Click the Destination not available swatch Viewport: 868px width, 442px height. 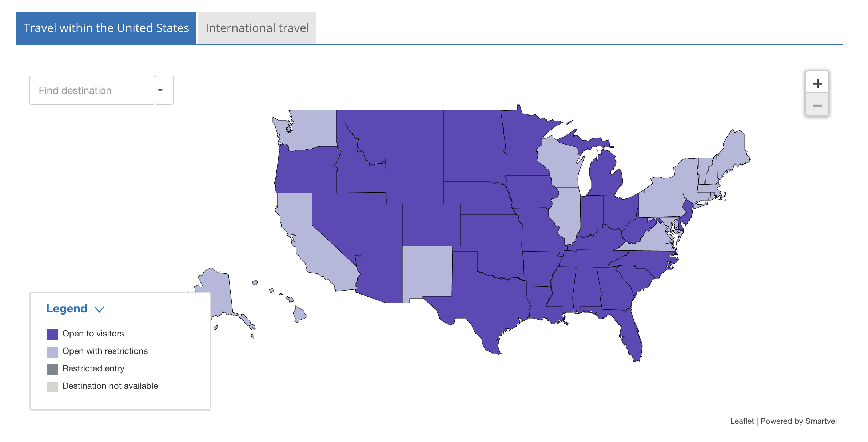pos(52,387)
